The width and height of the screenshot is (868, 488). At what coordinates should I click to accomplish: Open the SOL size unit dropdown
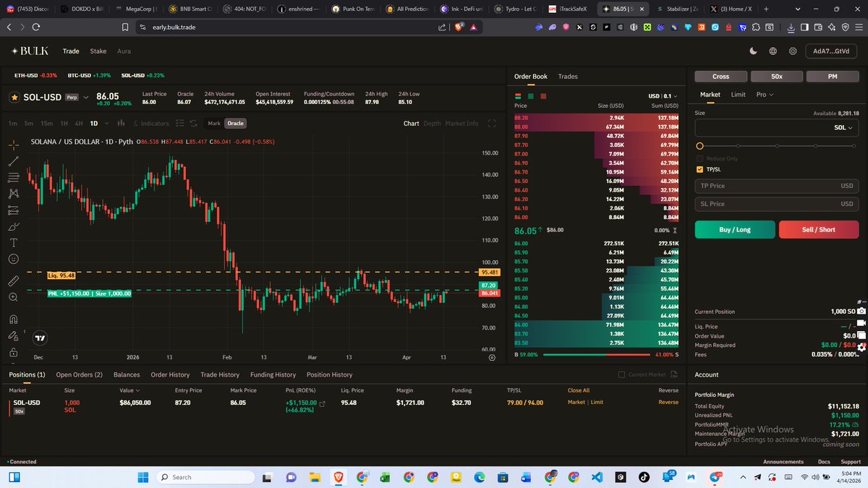coord(843,128)
